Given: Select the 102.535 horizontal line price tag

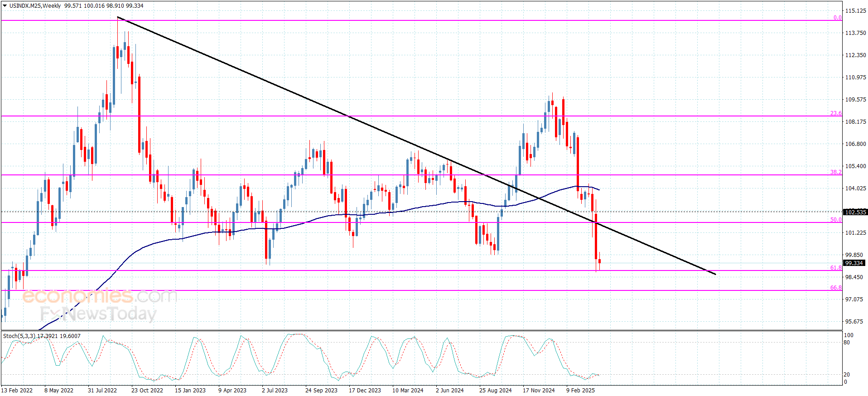Looking at the screenshot, I should click(855, 212).
